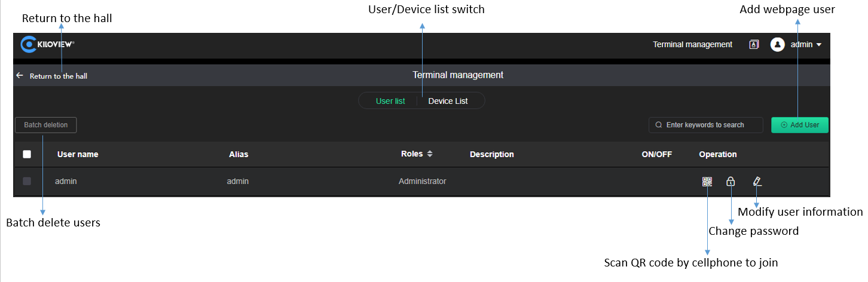This screenshot has width=868, height=282.
Task: Select the Administrator role cell
Action: [423, 181]
